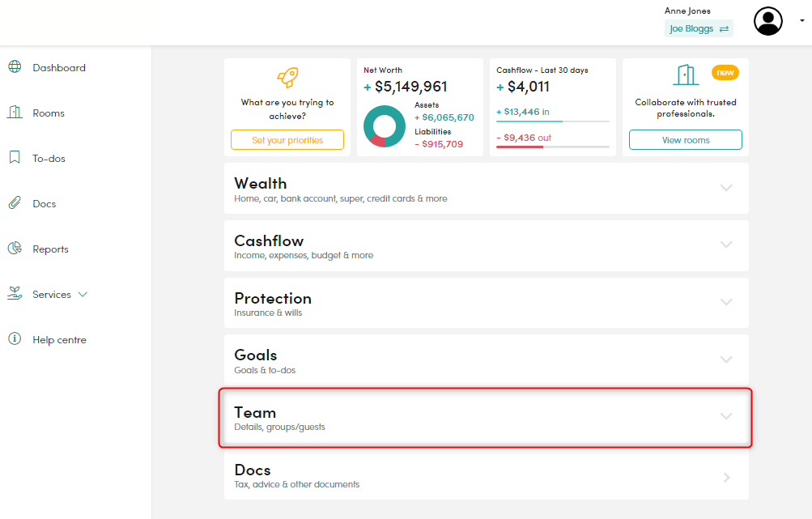
Task: Click the door icon on collaborate card
Action: click(x=686, y=75)
